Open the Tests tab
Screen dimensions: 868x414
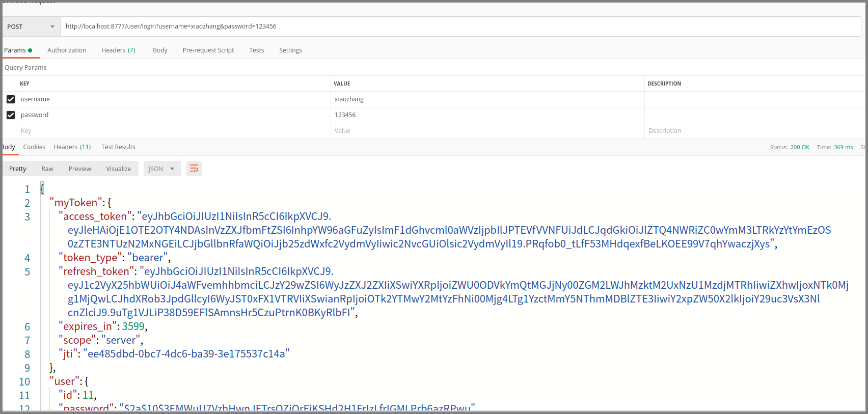click(x=257, y=50)
